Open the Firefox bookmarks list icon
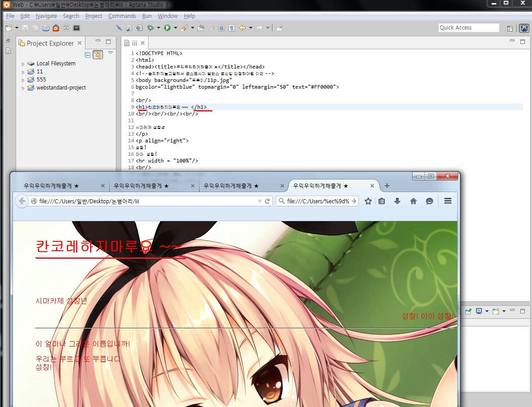This screenshot has width=532, height=407. tap(382, 201)
